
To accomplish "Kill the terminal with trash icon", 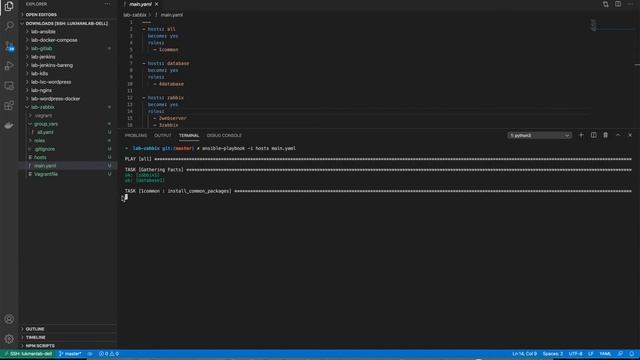I will tap(606, 135).
